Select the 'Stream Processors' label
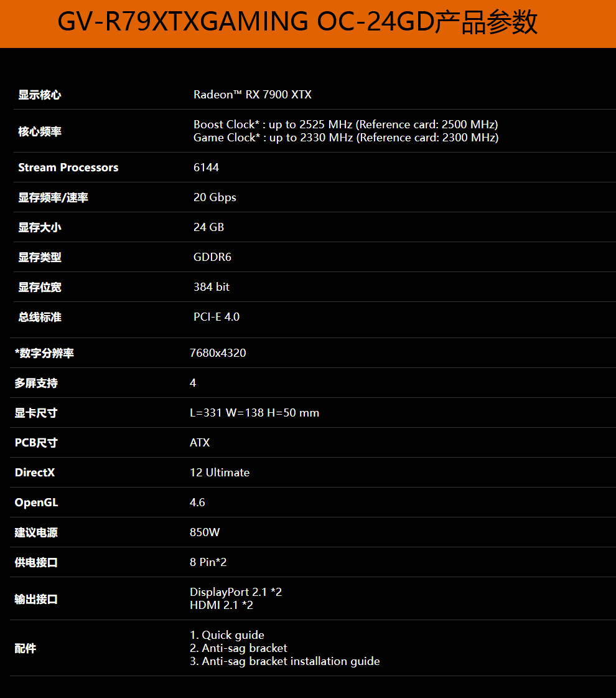616x698 pixels. pyautogui.click(x=68, y=167)
